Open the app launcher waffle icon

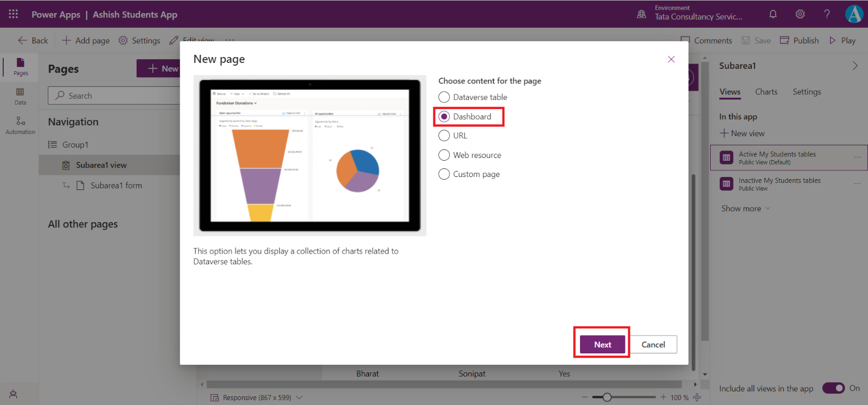coord(14,14)
